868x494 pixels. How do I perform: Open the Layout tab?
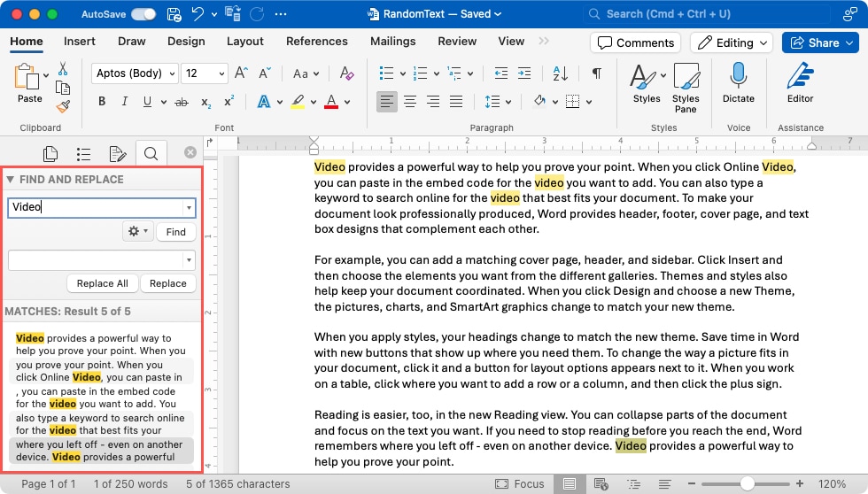[x=245, y=41]
